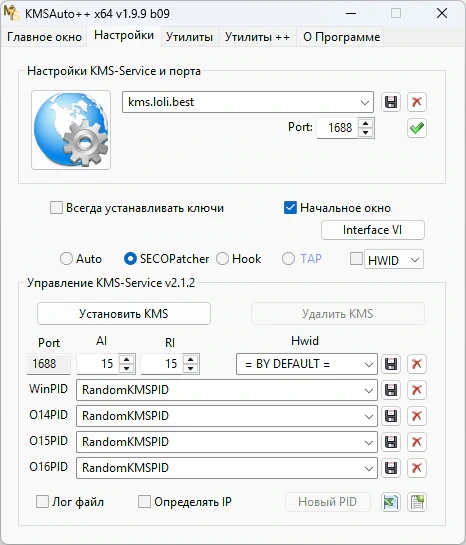Click the Установить KMS button
The height and width of the screenshot is (545, 466).
pyautogui.click(x=124, y=314)
